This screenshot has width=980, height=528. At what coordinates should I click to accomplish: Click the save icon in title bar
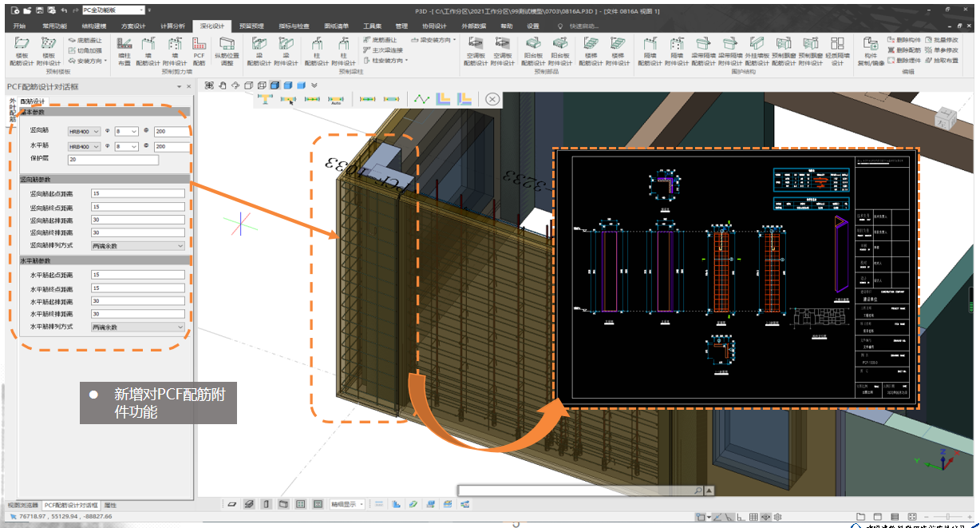38,10
